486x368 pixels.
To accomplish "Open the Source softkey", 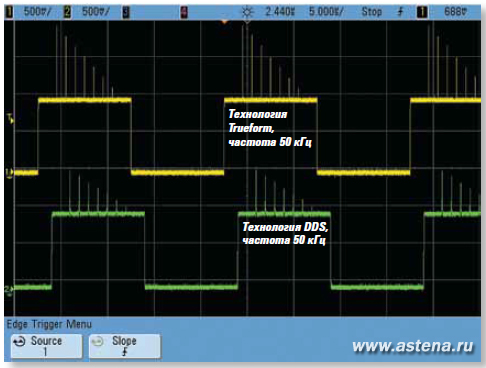I will pos(47,346).
